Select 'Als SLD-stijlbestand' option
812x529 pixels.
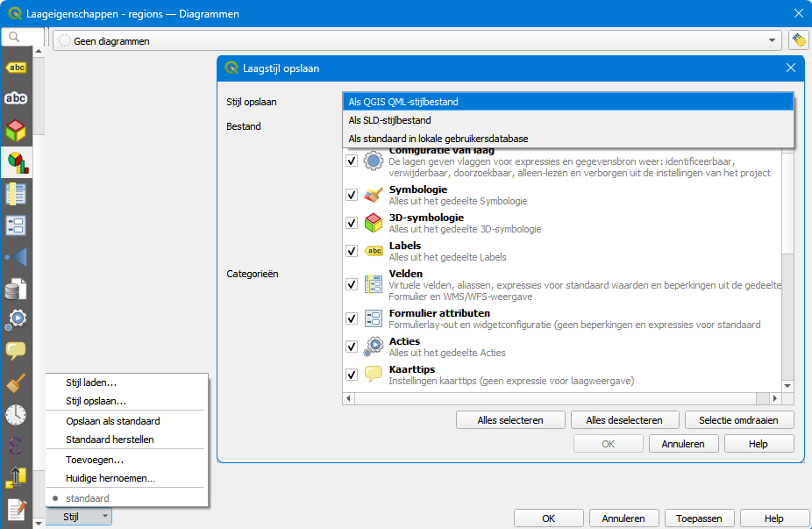pos(390,120)
